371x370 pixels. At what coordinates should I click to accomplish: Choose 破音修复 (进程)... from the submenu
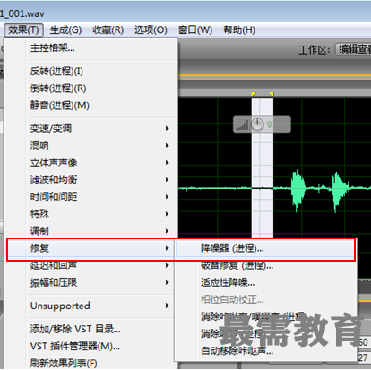coord(265,266)
